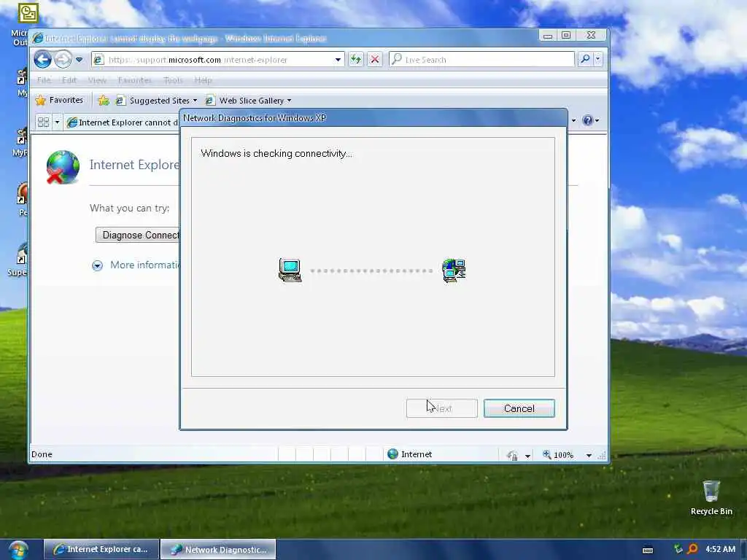This screenshot has height=560, width=747.
Task: Open the tab list dropdown arrow
Action: (57, 122)
